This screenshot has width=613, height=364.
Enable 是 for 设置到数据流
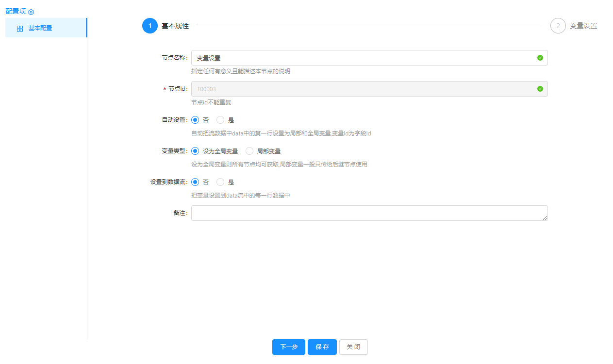pyautogui.click(x=220, y=182)
